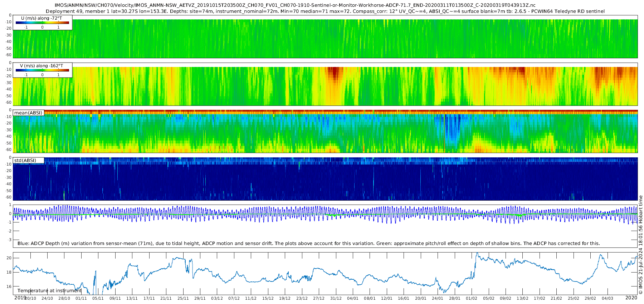Click the '09/11' date tick label
644x304 pixels.
[x=115, y=298]
